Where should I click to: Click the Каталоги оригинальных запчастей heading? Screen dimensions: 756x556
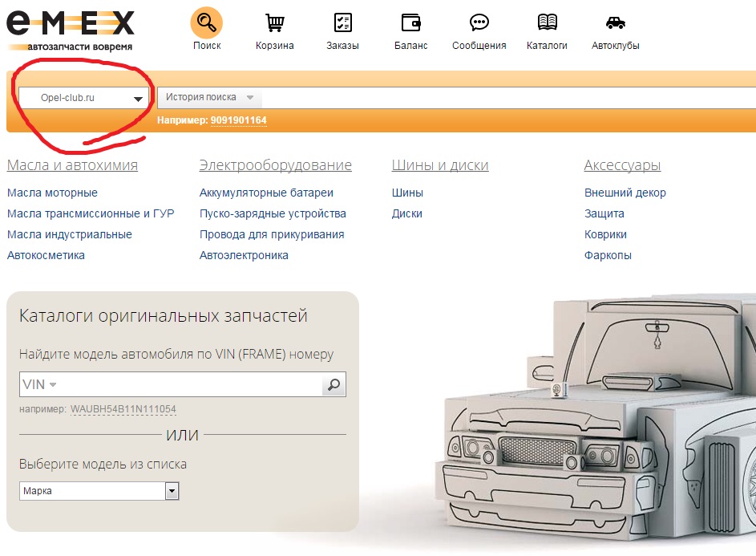(x=164, y=315)
